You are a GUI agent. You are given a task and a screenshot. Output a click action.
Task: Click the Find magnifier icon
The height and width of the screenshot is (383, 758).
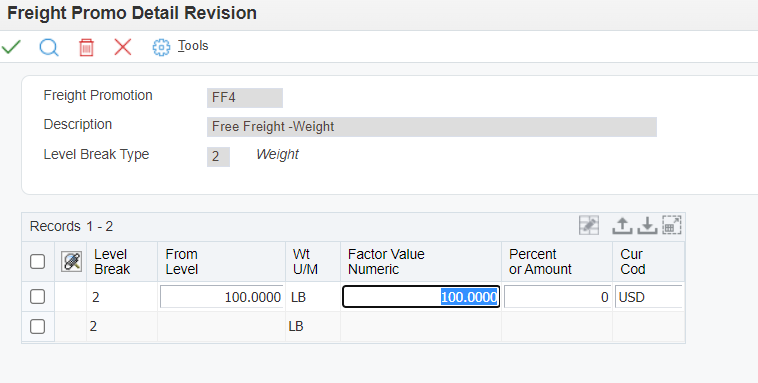pyautogui.click(x=49, y=47)
